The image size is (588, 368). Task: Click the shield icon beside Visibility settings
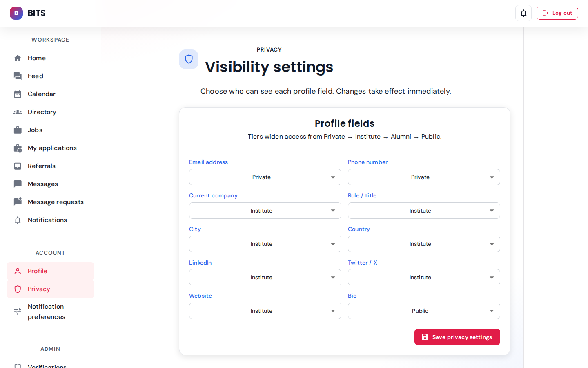(189, 59)
